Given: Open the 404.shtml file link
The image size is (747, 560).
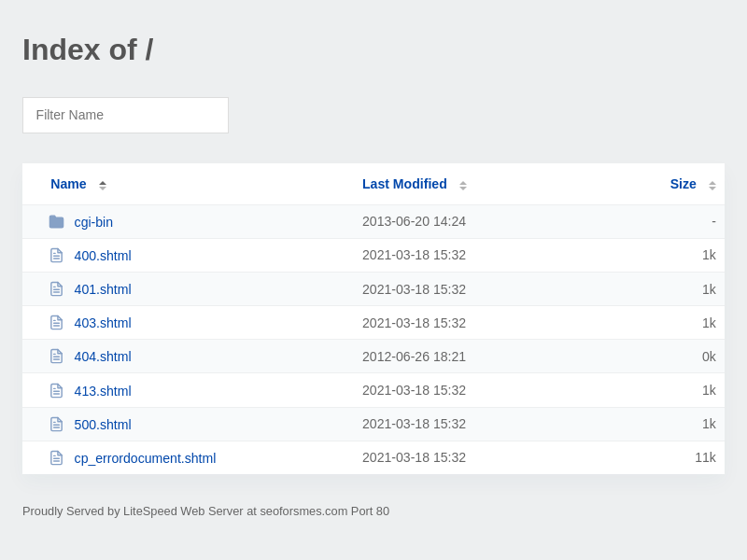Looking at the screenshot, I should point(103,357).
